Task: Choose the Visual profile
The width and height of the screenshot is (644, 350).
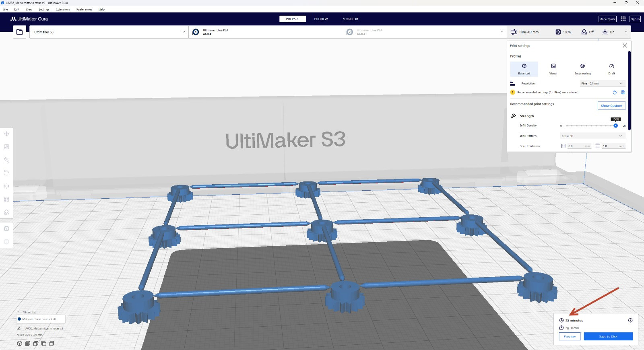Action: coord(553,69)
